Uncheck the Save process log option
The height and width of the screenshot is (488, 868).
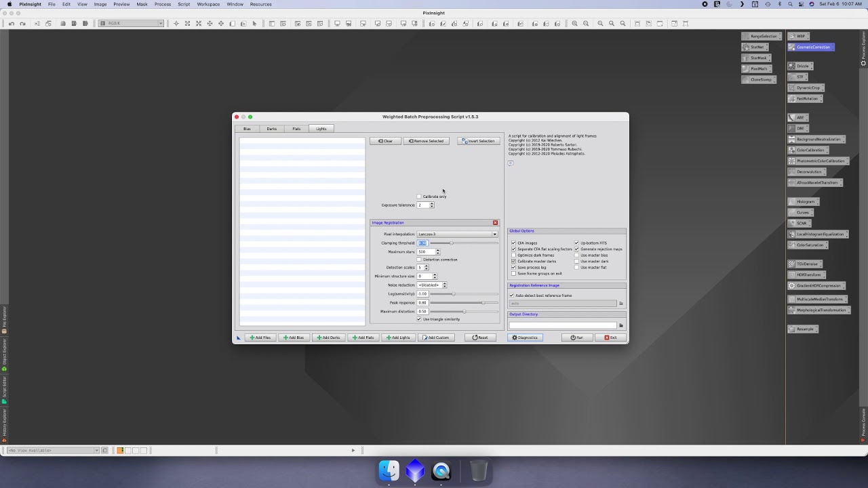click(x=513, y=267)
